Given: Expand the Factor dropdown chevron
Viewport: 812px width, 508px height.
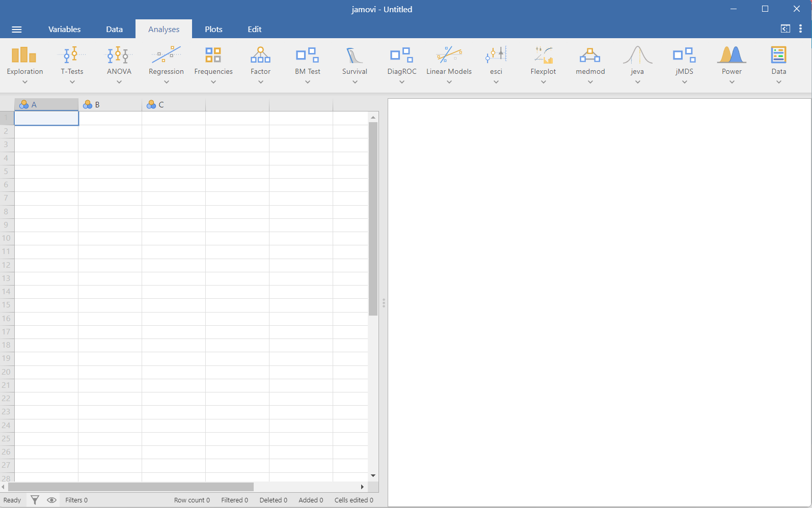Looking at the screenshot, I should (x=260, y=82).
